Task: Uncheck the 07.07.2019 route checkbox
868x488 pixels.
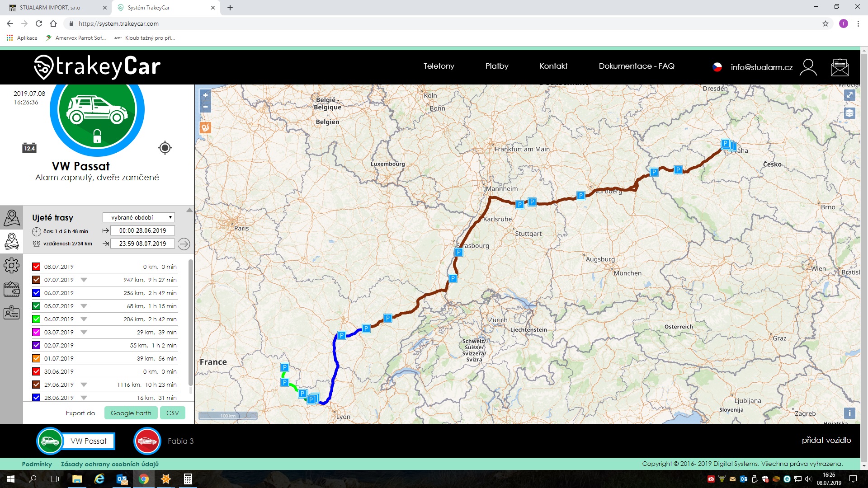Action: (x=36, y=280)
